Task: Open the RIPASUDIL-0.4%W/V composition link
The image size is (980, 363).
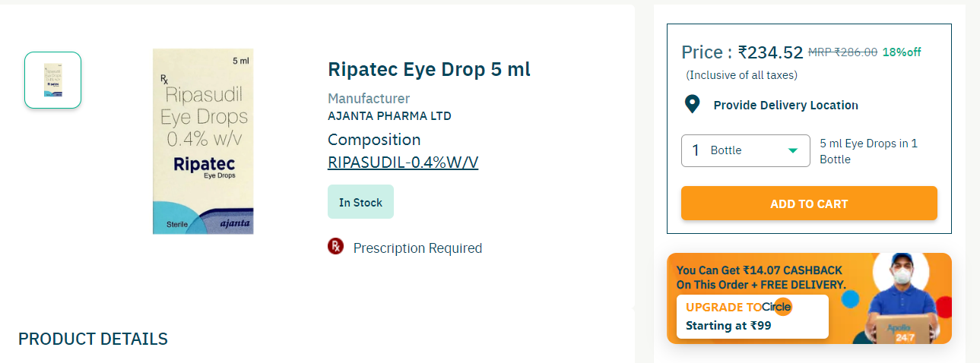Action: pyautogui.click(x=403, y=163)
